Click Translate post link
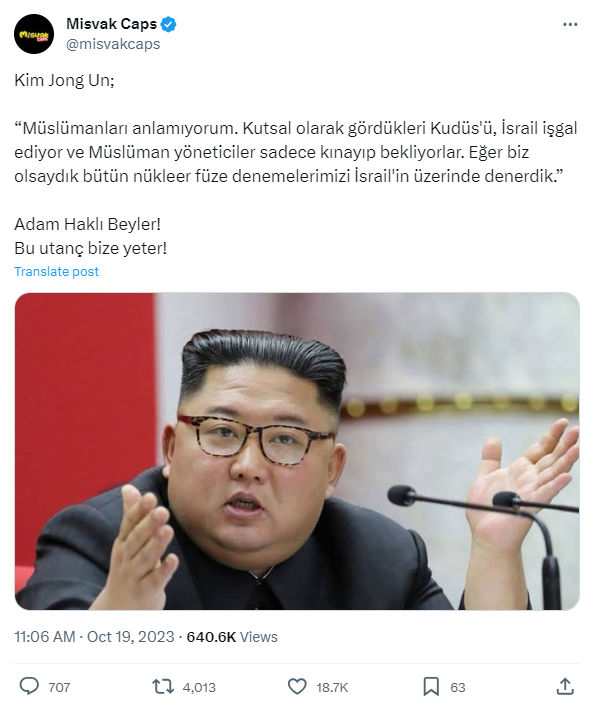Image resolution: width=596 pixels, height=706 pixels. [56, 272]
